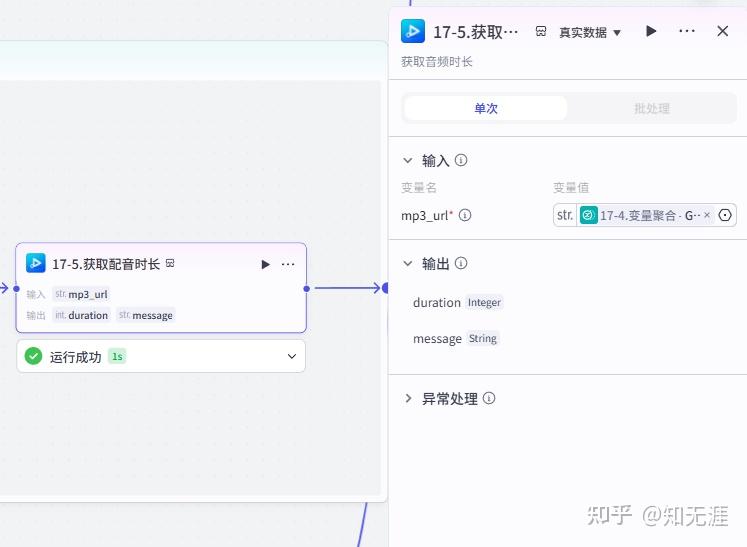This screenshot has height=547, width=747.
Task: Click the String type badge
Action: pyautogui.click(x=483, y=339)
